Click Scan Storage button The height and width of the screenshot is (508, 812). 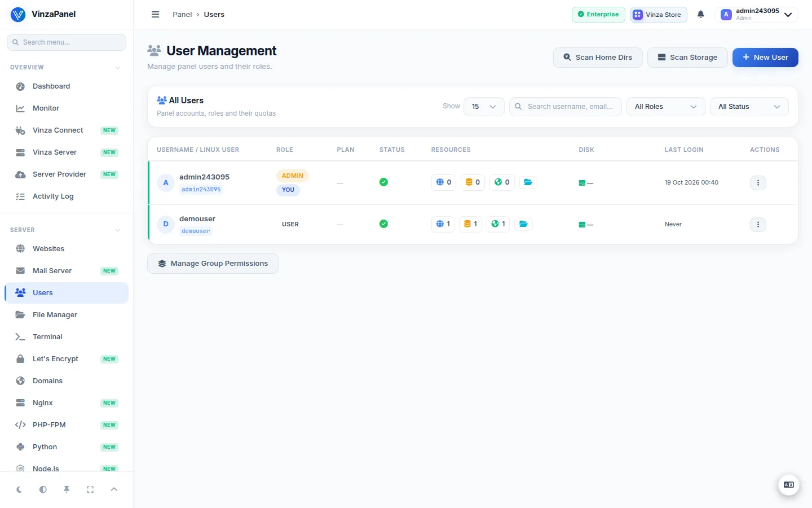(687, 58)
